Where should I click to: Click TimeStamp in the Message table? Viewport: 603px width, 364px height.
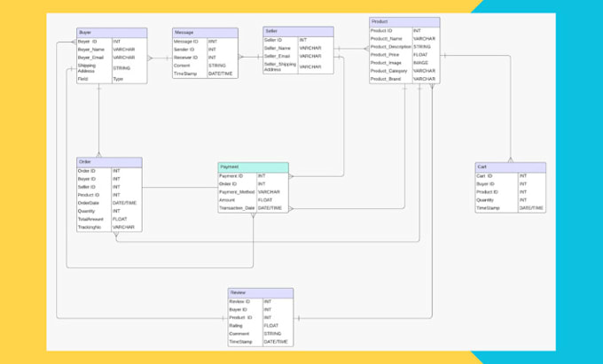pyautogui.click(x=185, y=74)
